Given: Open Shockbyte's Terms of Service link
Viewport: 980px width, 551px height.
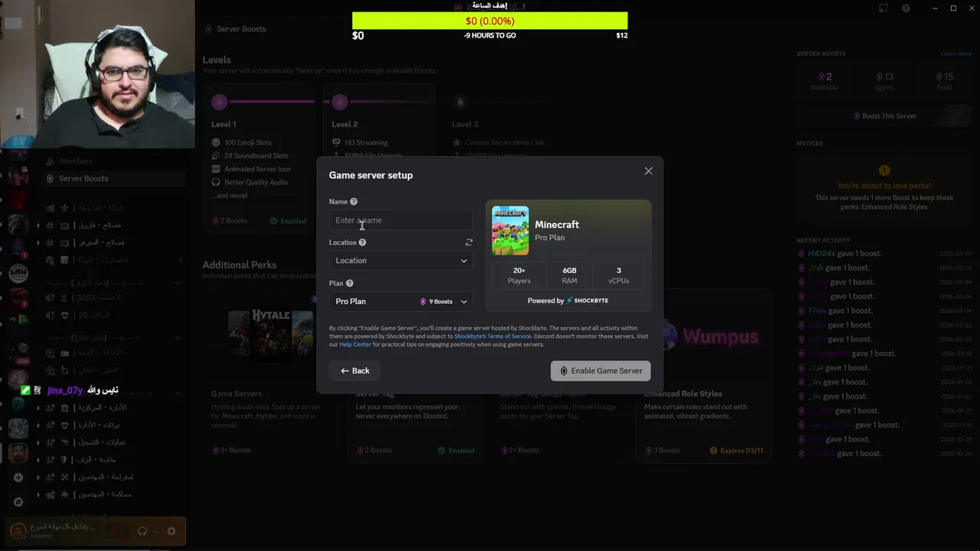Looking at the screenshot, I should pyautogui.click(x=492, y=336).
